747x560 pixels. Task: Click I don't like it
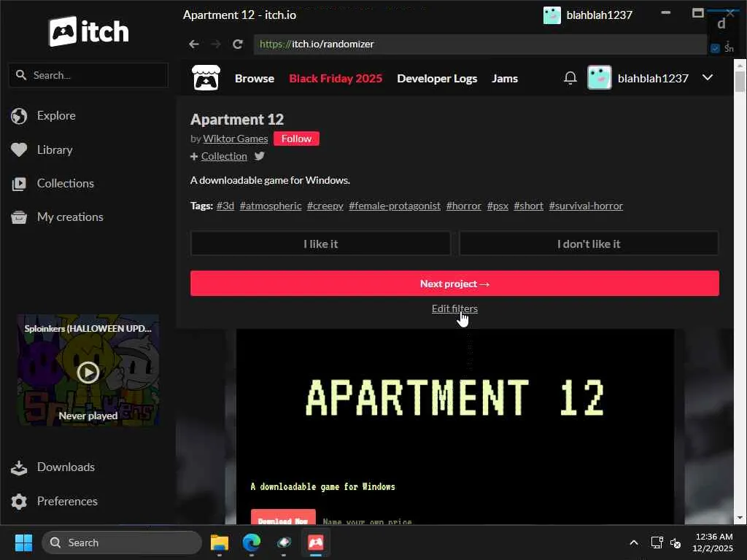(x=589, y=244)
